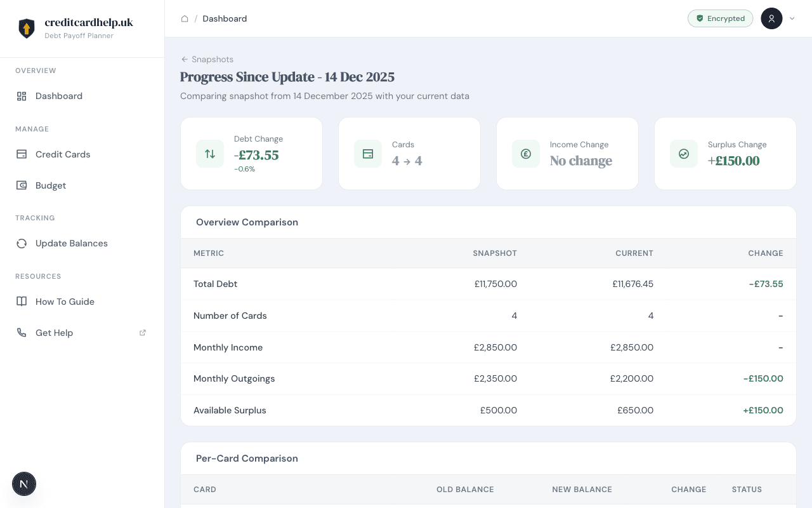Click external link icon beside Get Help

(143, 333)
